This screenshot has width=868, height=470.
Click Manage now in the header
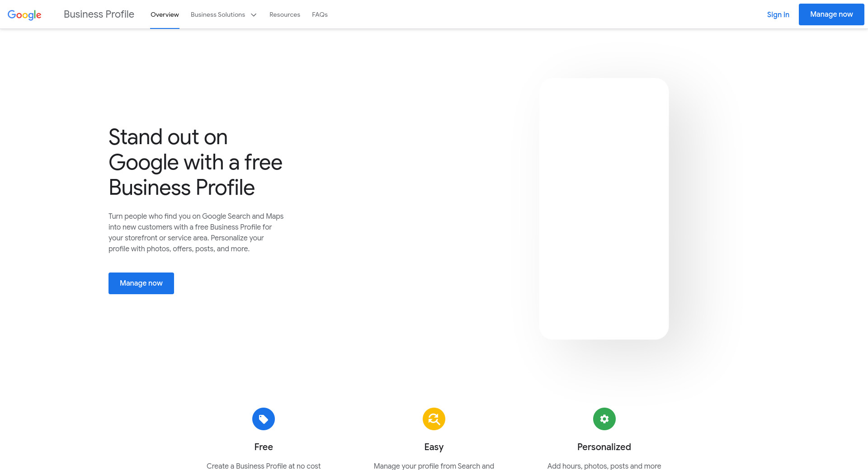831,14
